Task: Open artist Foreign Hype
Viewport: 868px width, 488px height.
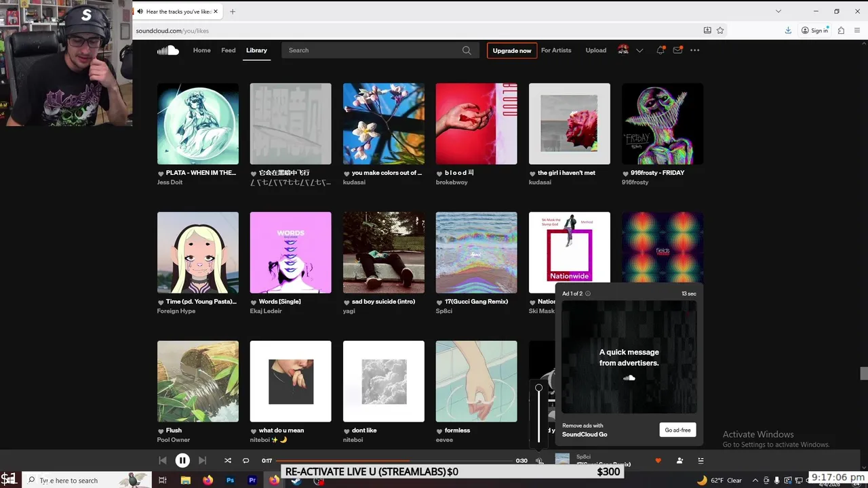Action: (176, 311)
